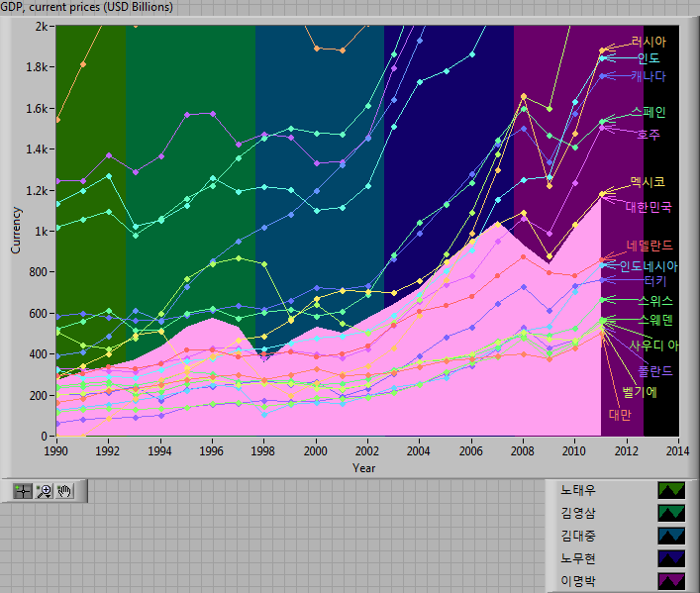
Task: Select the graph zoom tool
Action: pyautogui.click(x=44, y=491)
